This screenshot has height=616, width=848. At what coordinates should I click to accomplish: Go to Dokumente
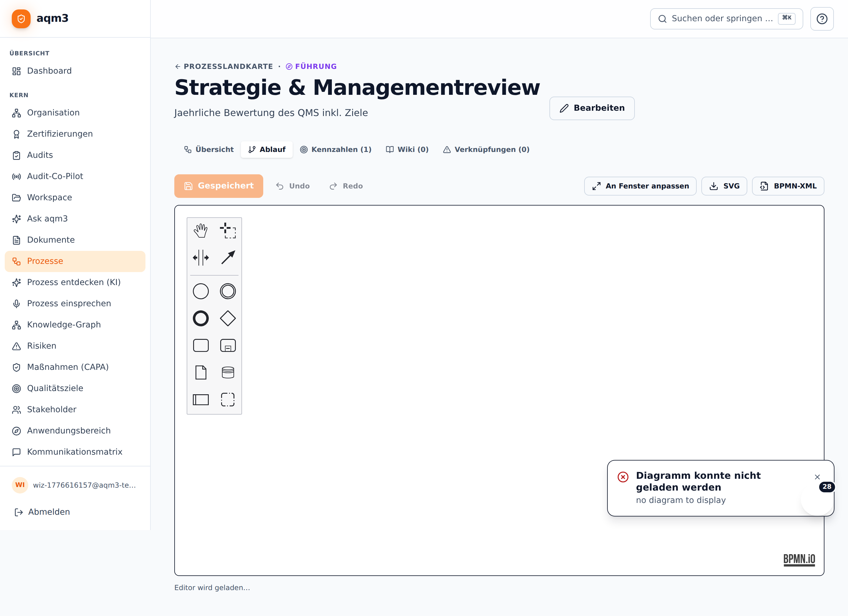[75, 240]
